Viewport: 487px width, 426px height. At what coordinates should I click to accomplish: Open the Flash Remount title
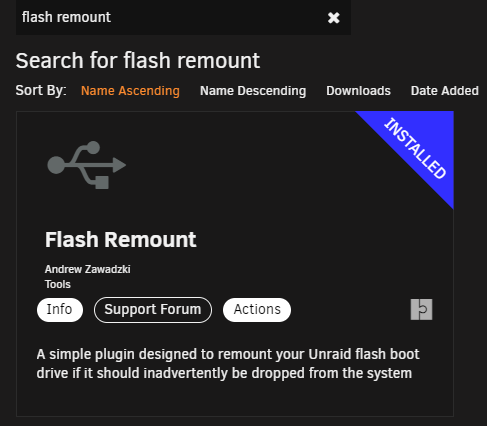121,240
